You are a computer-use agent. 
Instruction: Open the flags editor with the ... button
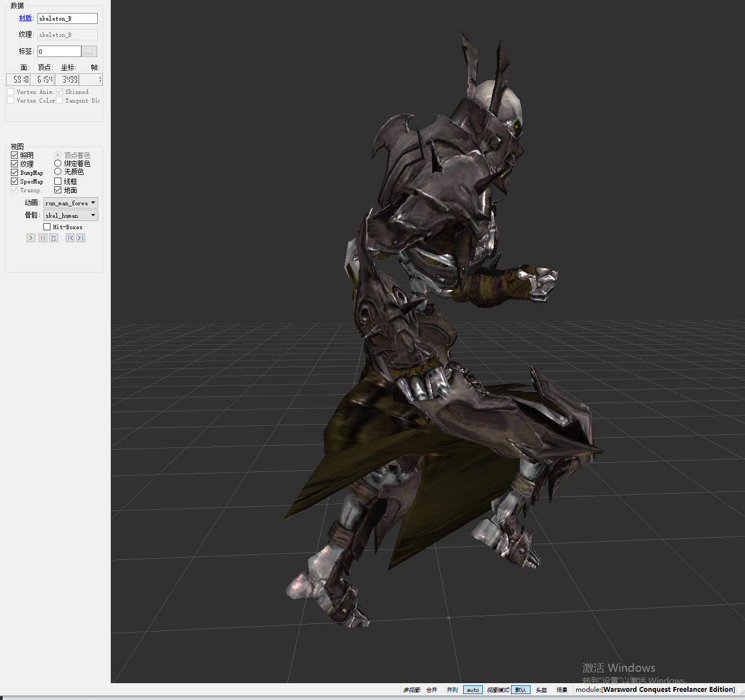pyautogui.click(x=90, y=52)
